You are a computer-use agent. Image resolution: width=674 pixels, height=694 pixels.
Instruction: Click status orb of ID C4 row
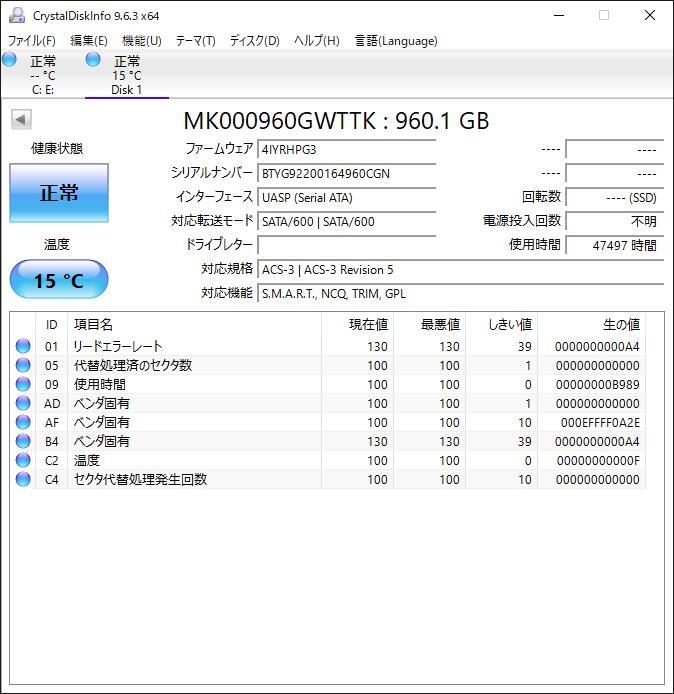pos(23,479)
